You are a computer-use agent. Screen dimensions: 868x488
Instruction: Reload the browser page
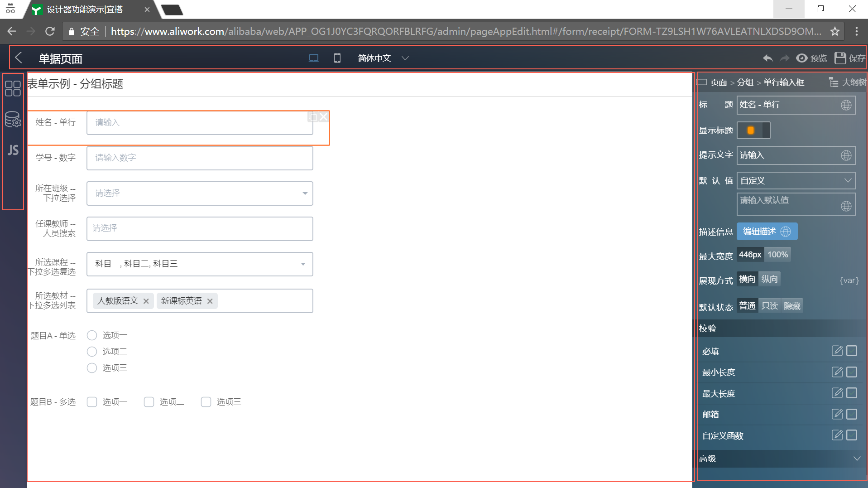pyautogui.click(x=50, y=31)
